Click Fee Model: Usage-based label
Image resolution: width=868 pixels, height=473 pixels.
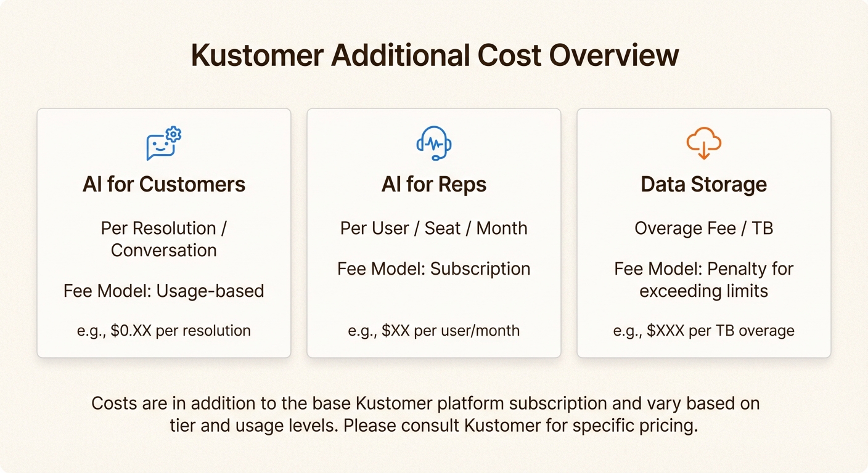tap(164, 291)
